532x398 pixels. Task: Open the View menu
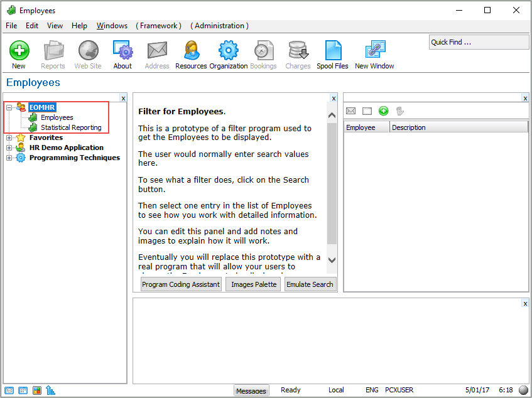tap(55, 26)
